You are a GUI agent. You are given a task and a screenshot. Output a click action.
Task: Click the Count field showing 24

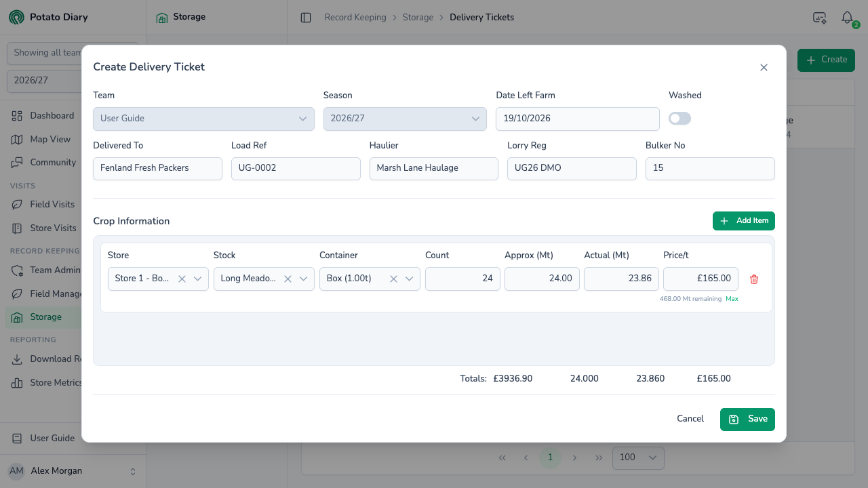(462, 279)
